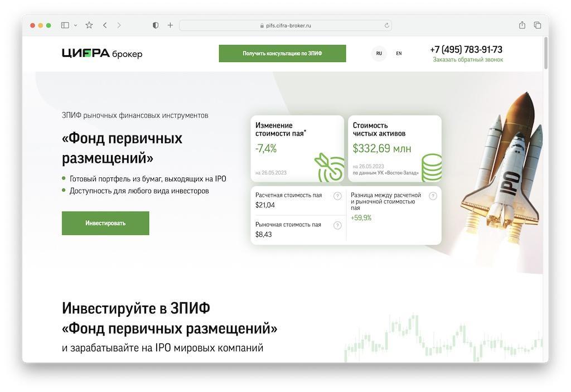Toggle the Safari sidebar icon
Viewport: 571px width, 392px height.
[x=65, y=25]
